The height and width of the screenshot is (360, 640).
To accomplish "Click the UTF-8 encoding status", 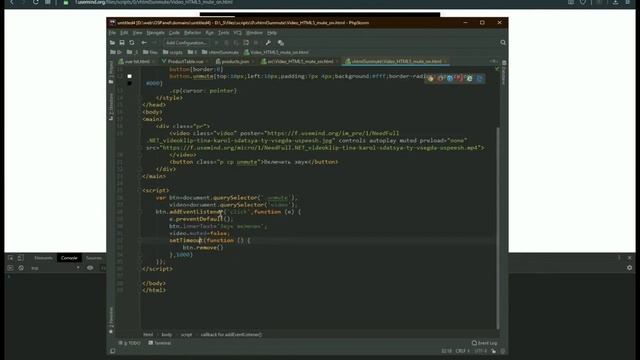I will 480,351.
